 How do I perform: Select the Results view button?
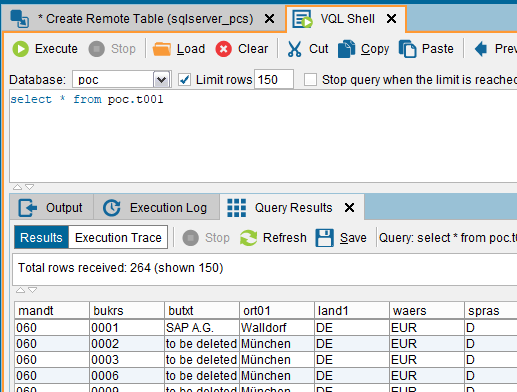click(x=41, y=238)
